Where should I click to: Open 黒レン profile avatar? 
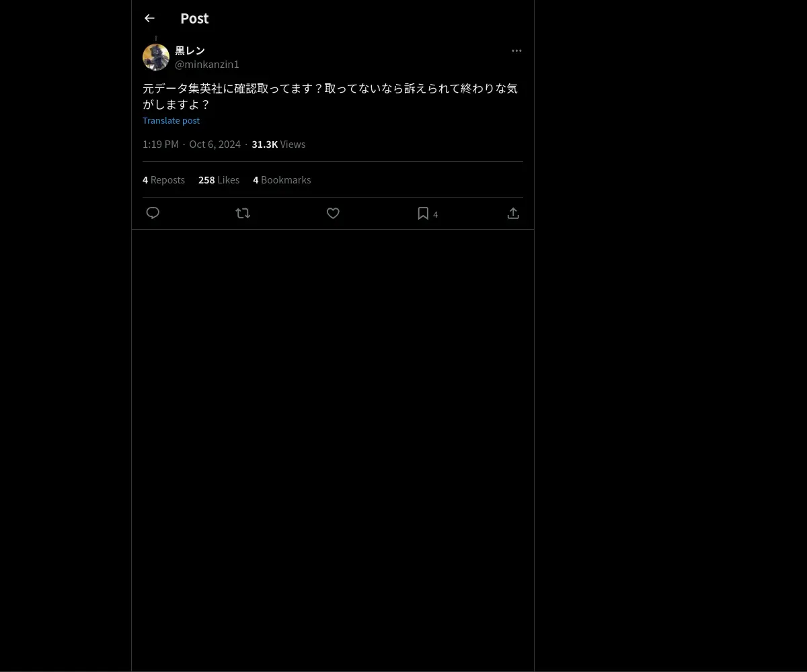[156, 57]
